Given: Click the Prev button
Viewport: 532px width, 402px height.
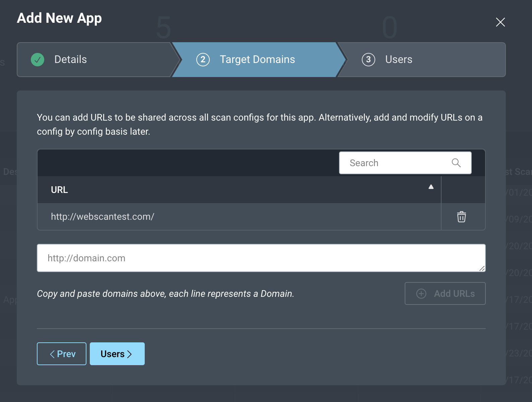Looking at the screenshot, I should point(62,354).
